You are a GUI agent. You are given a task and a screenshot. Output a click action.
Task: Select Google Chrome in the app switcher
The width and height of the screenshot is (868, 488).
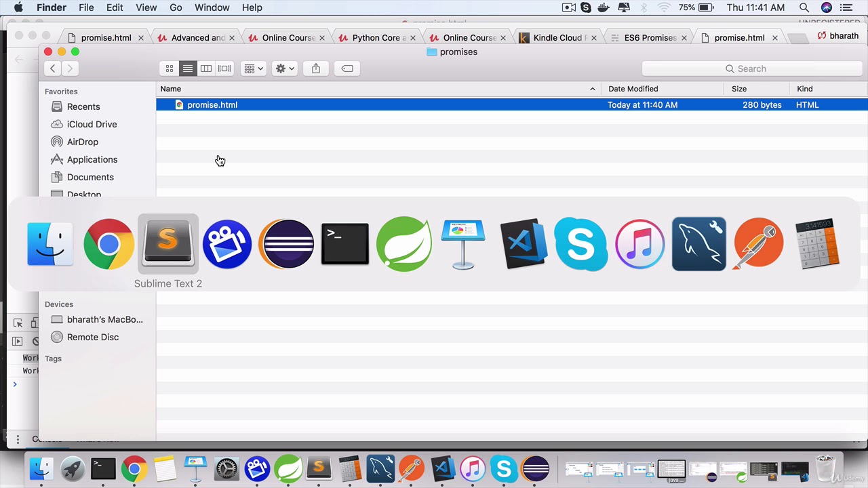108,243
